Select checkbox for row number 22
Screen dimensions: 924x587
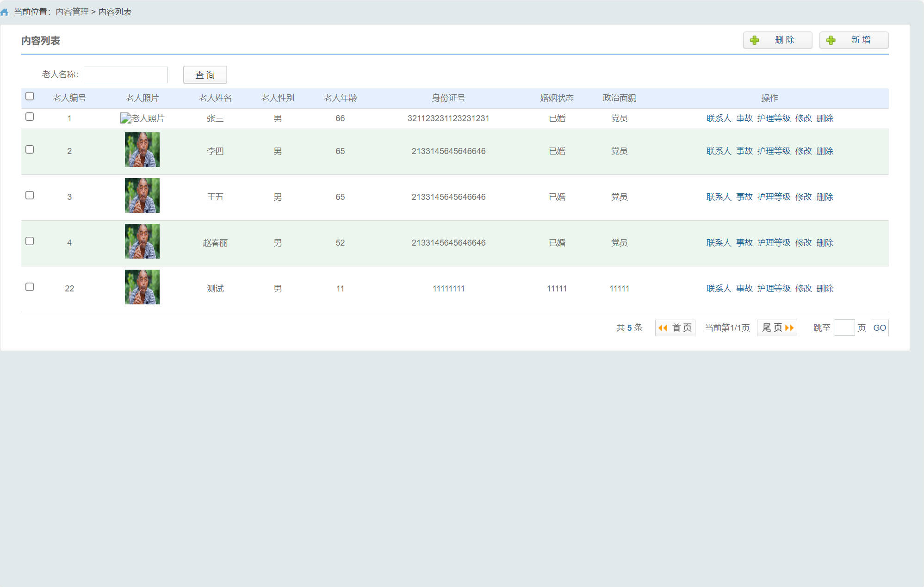click(30, 287)
